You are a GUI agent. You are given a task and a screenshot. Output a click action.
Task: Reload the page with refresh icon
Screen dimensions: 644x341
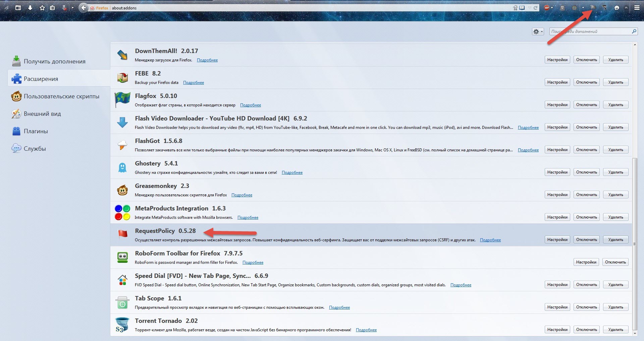tap(536, 8)
